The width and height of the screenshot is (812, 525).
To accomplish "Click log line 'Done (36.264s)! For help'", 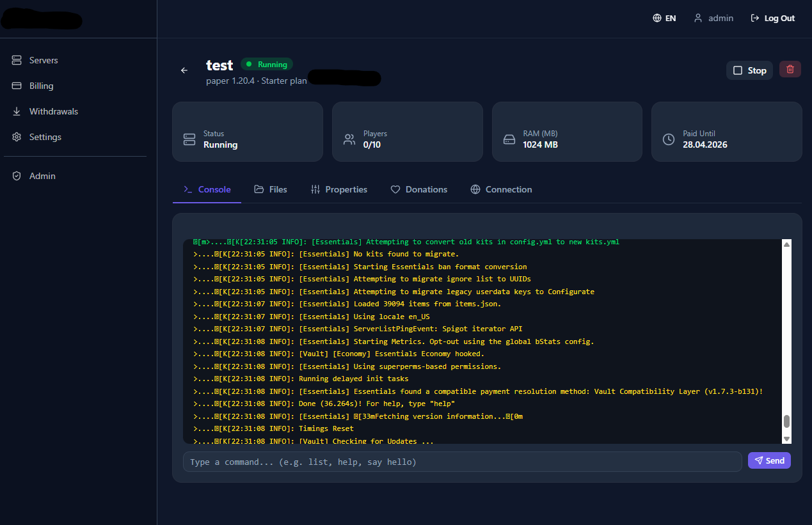I will (x=324, y=404).
